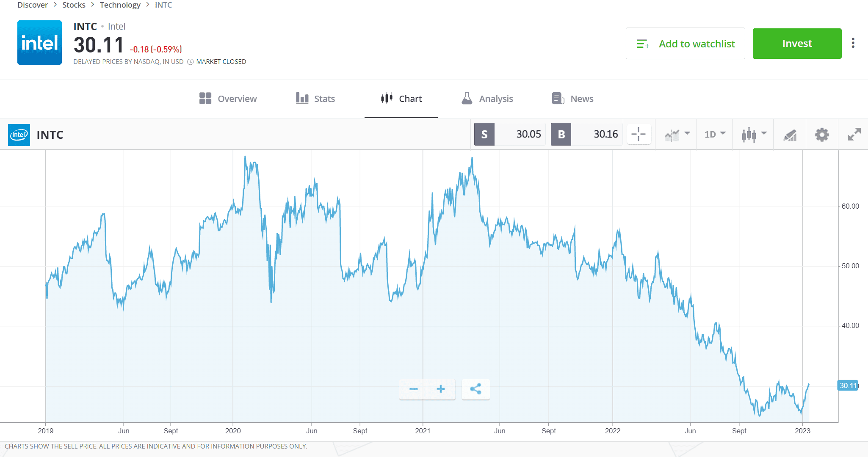Switch to the Overview tab
Viewport: 868px width, 457px height.
228,99
